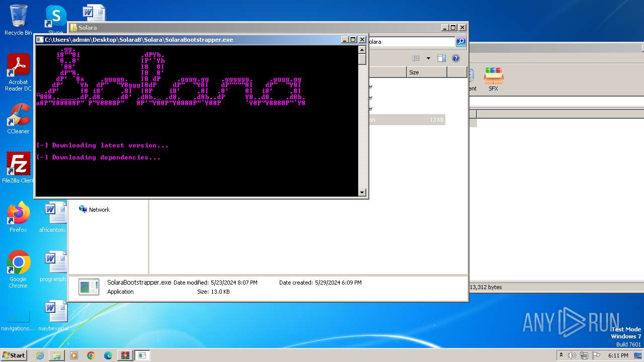Viewport: 644px width, 362px height.
Task: Switch to console taskbar button
Action: 142,355
